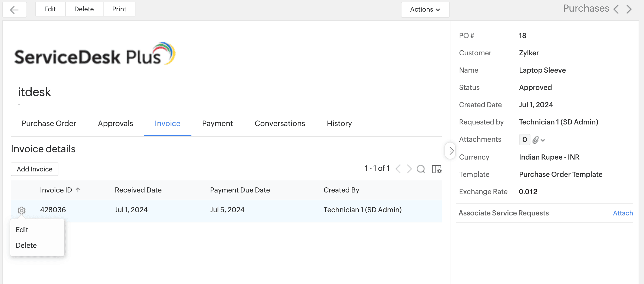This screenshot has width=644, height=284.
Task: Switch to the Payment tab
Action: click(x=217, y=123)
